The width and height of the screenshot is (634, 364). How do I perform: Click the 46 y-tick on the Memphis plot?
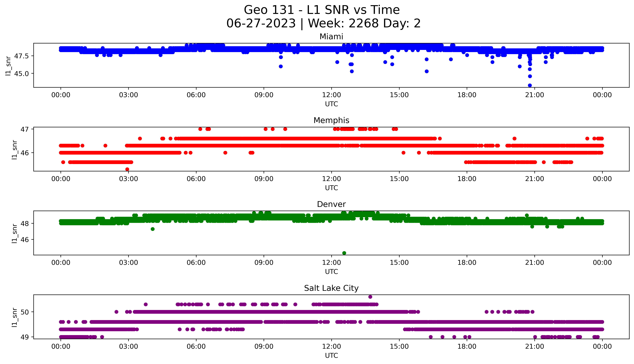click(x=25, y=153)
